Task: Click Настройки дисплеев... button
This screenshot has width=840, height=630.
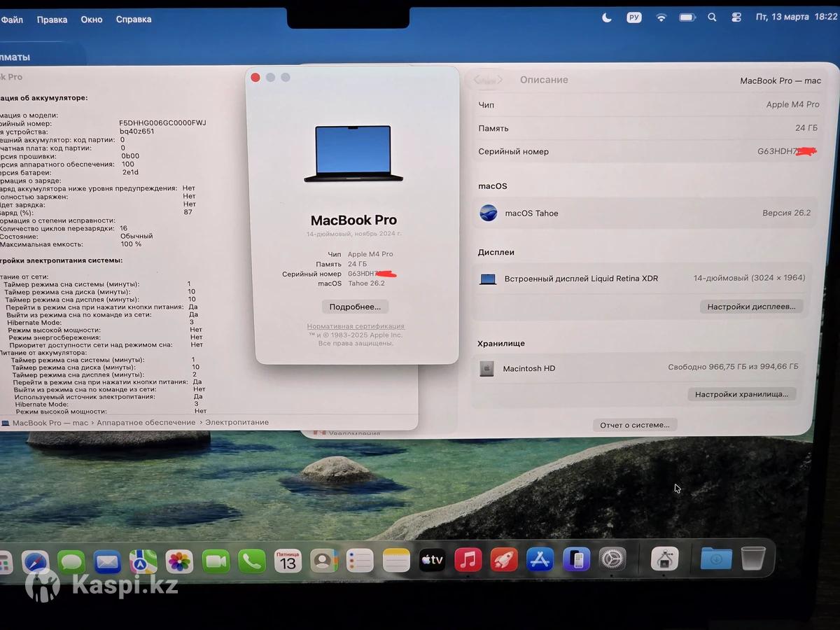Action: [x=751, y=307]
